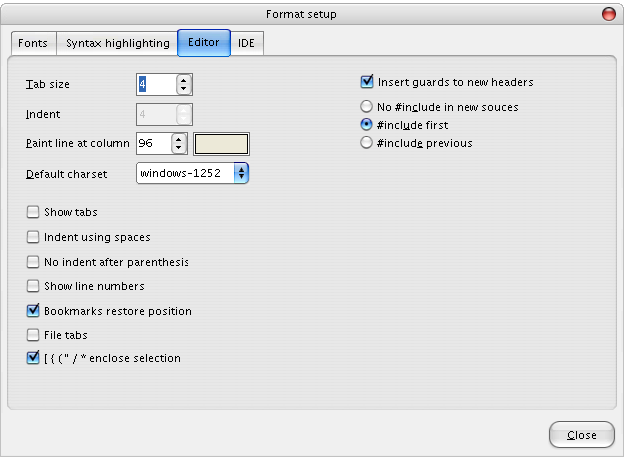624x457 pixels.
Task: Switch to the IDE tab
Action: pyautogui.click(x=246, y=43)
